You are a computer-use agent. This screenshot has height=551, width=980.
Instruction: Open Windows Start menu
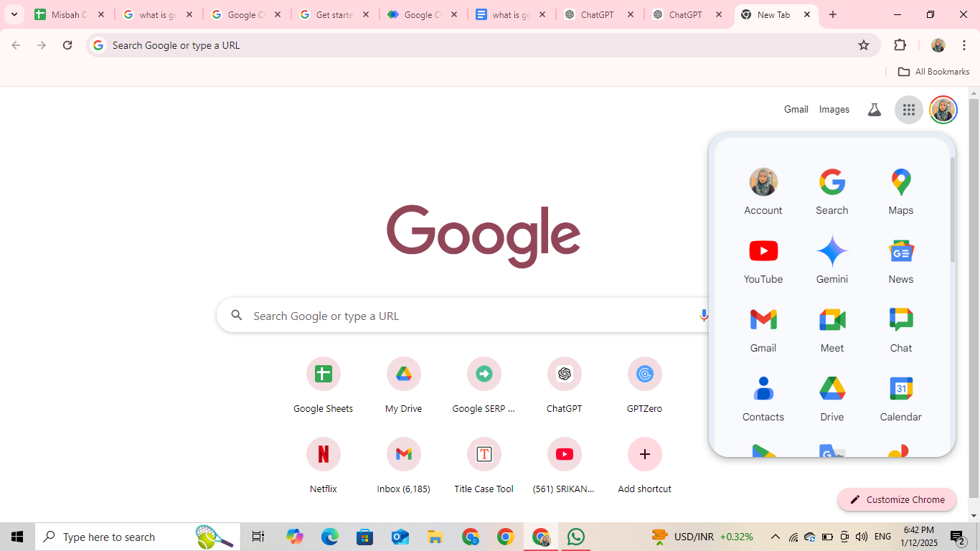pyautogui.click(x=17, y=537)
